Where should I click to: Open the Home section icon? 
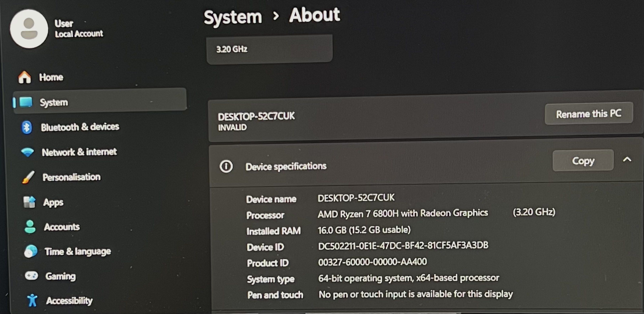point(26,77)
